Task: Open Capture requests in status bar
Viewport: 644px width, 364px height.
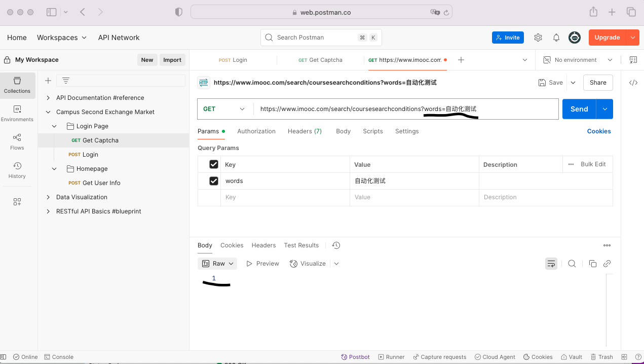Action: (440, 357)
